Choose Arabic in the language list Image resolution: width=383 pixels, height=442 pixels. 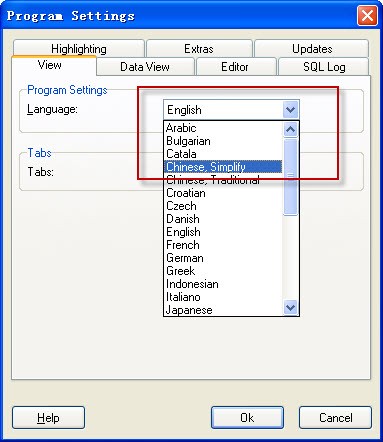(223, 128)
